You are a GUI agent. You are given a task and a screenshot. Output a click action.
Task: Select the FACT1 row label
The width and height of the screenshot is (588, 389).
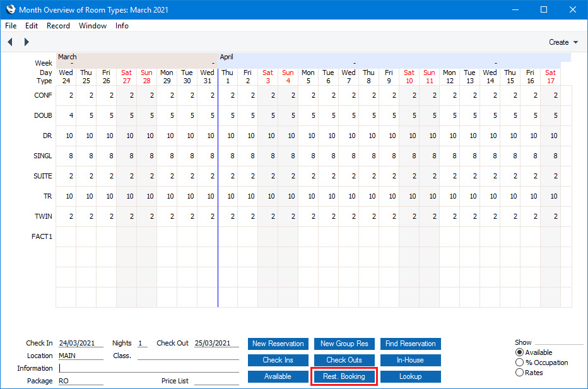tap(42, 236)
